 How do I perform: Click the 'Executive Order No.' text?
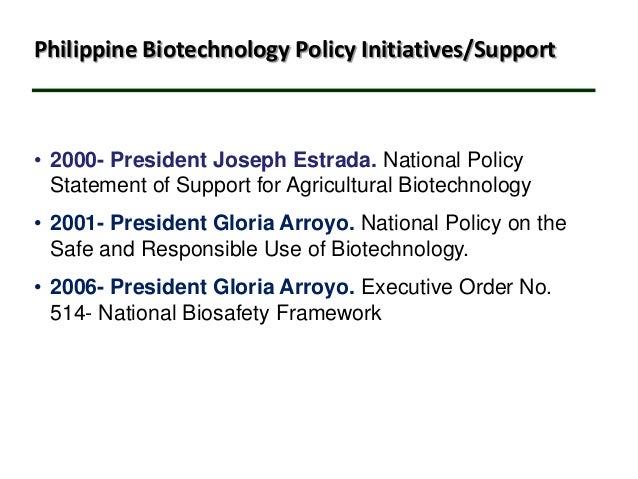457,289
